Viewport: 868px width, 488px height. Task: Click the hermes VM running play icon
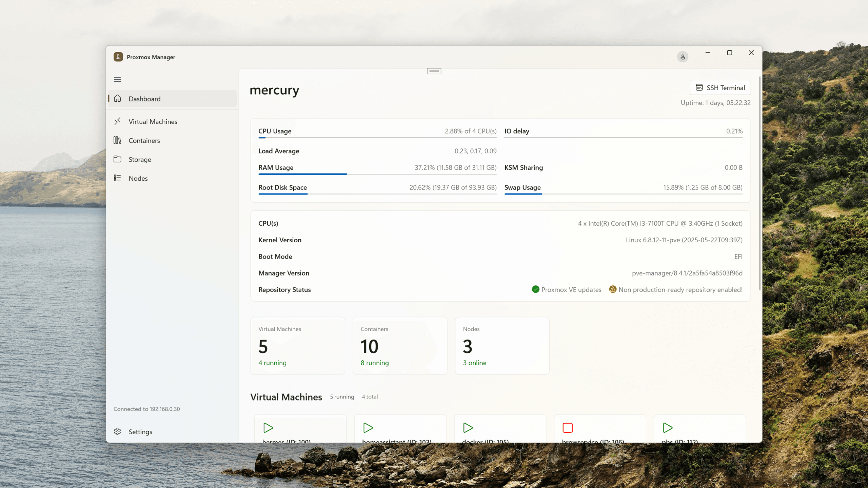tap(268, 428)
